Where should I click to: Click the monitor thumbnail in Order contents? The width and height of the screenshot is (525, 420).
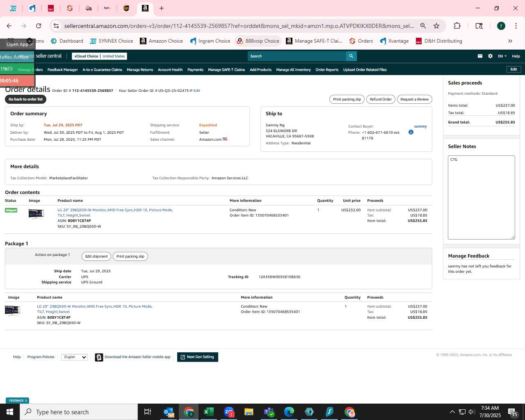click(x=36, y=214)
